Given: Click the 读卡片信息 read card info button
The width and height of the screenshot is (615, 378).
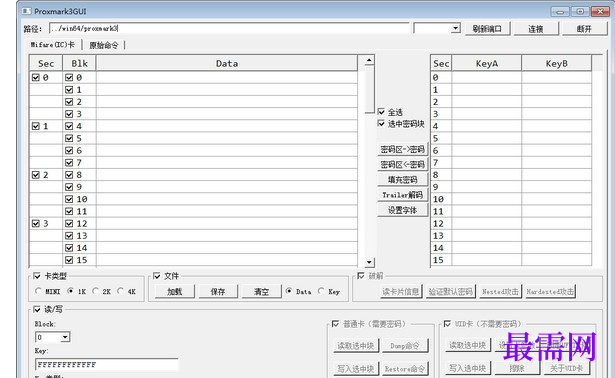Looking at the screenshot, I should (x=401, y=291).
